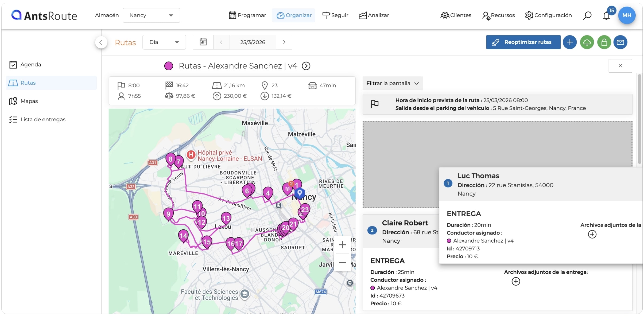Click the date field 25/3/2026
Image resolution: width=644 pixels, height=316 pixels.
pos(253,42)
